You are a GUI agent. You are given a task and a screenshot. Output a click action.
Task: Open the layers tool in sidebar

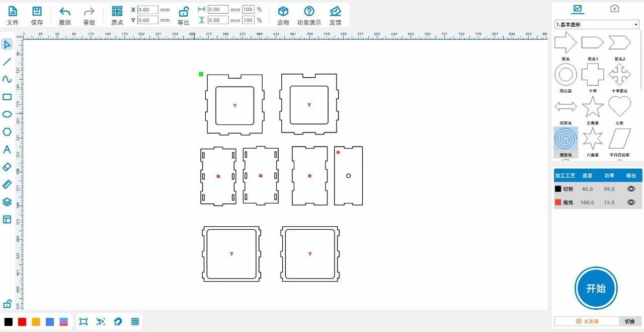click(x=7, y=202)
